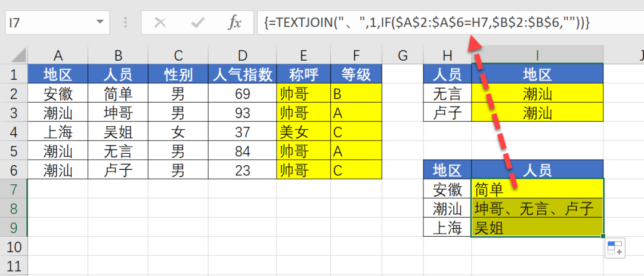Select cell H2 containing 无言

pyautogui.click(x=447, y=94)
